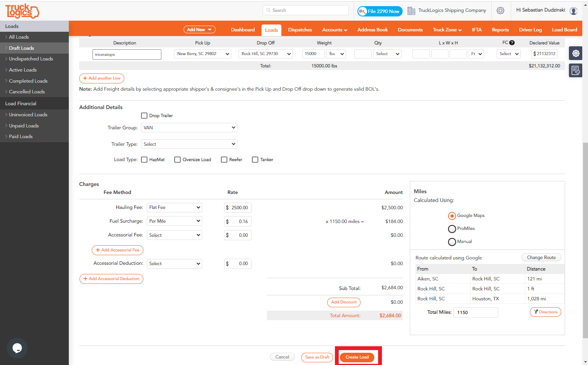Open the Documents tab
The height and width of the screenshot is (365, 588).
point(410,30)
